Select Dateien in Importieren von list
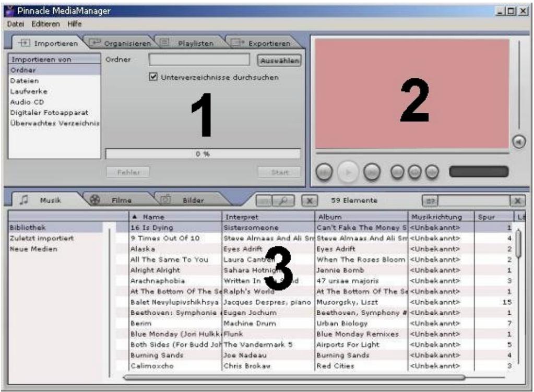Image resolution: width=534 pixels, height=392 pixels. pyautogui.click(x=54, y=81)
